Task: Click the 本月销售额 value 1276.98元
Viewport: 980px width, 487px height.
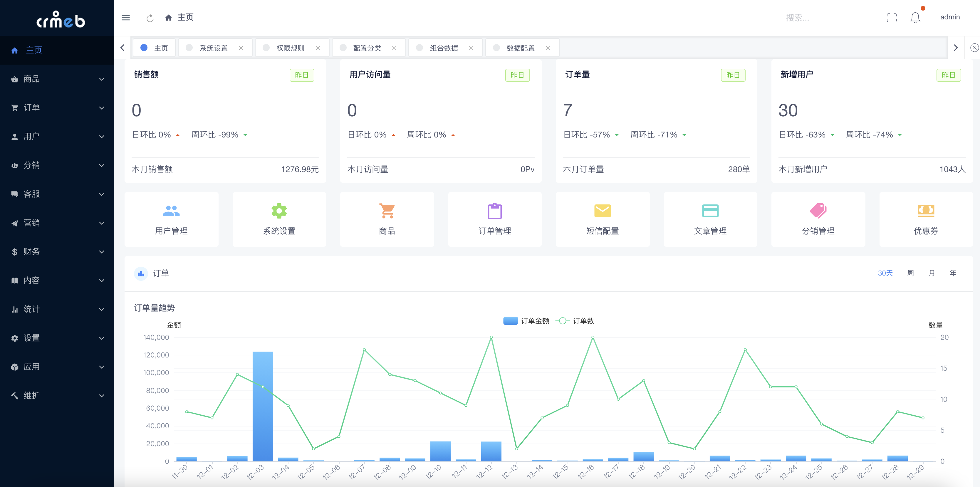Action: [300, 169]
